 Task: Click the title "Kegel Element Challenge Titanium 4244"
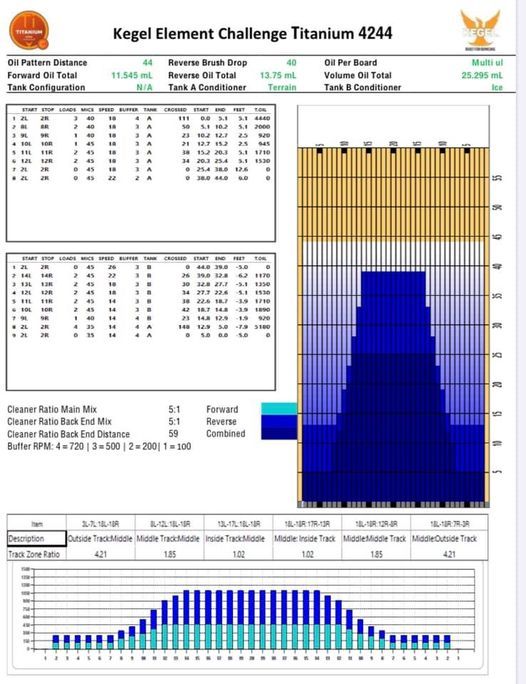click(x=253, y=34)
